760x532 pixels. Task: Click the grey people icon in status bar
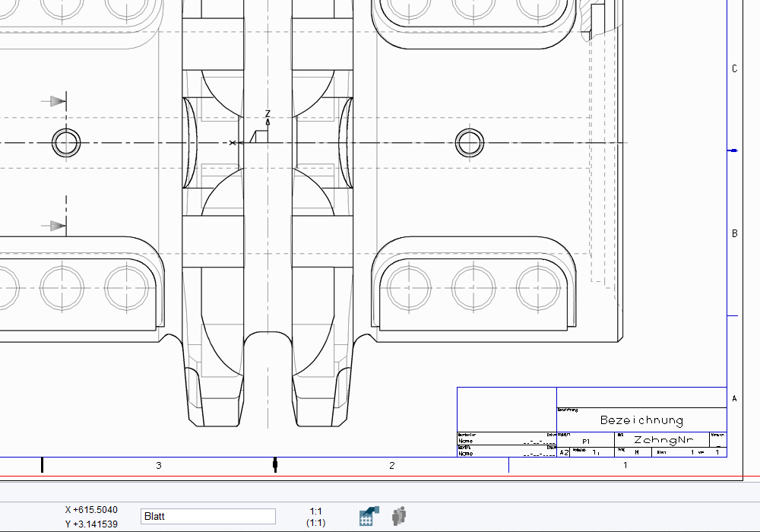[399, 517]
